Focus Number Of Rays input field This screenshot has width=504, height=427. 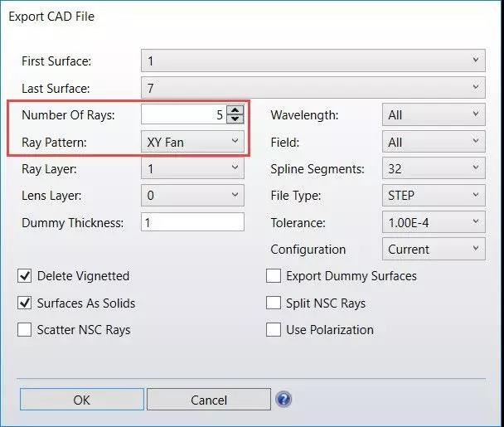click(x=183, y=114)
